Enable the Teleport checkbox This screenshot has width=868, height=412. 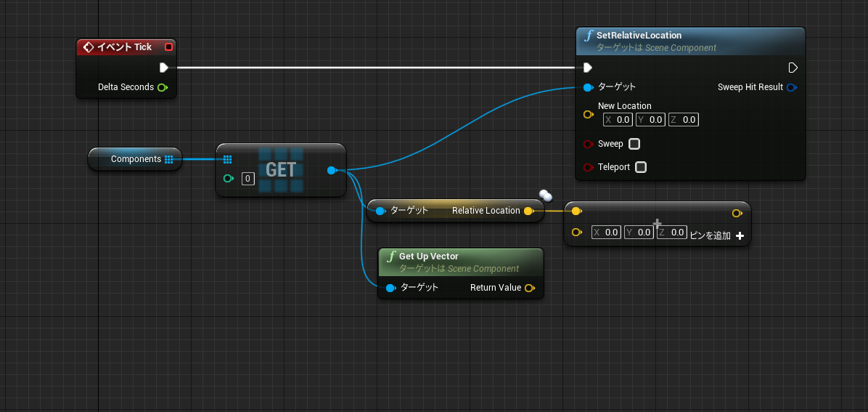point(641,167)
